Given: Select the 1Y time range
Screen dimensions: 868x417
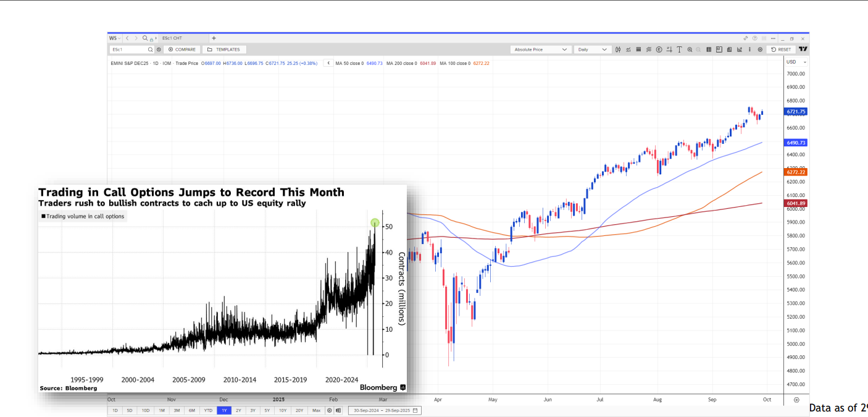Looking at the screenshot, I should pyautogui.click(x=223, y=410).
